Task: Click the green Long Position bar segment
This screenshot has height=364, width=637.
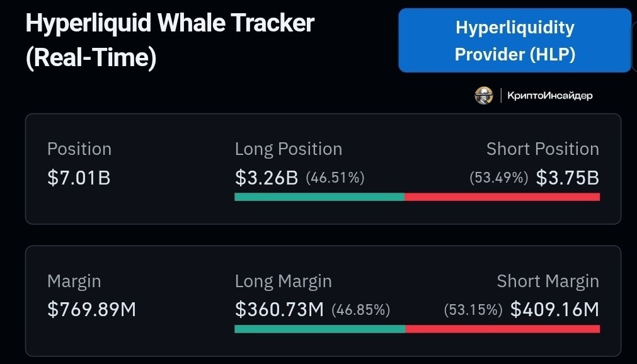Action: [319, 197]
